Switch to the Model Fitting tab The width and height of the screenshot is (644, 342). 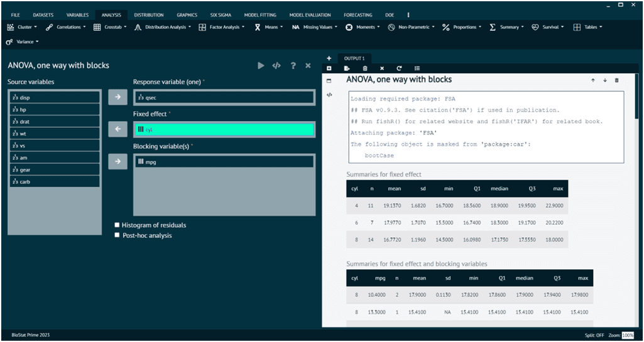point(260,14)
